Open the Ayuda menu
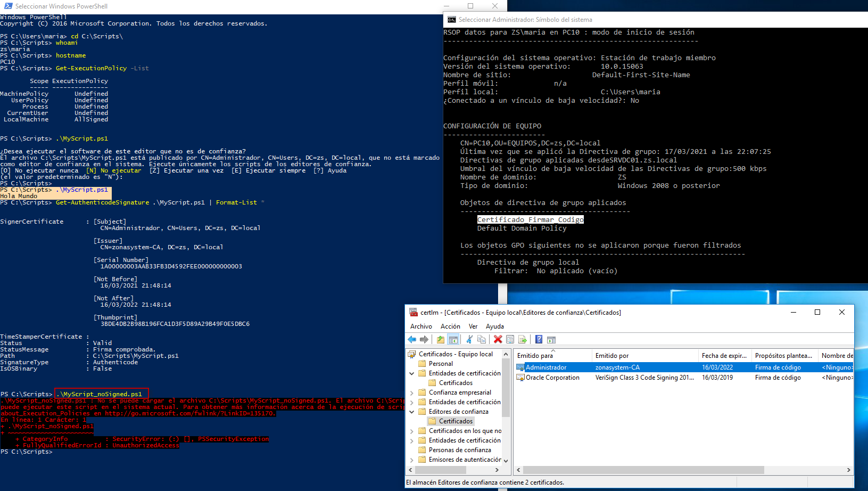868x491 pixels. (x=495, y=326)
